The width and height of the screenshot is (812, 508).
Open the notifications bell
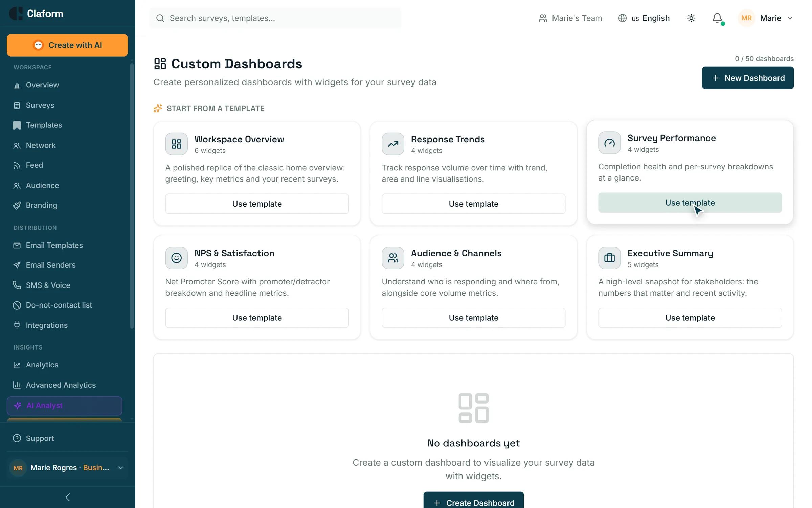[x=717, y=18]
